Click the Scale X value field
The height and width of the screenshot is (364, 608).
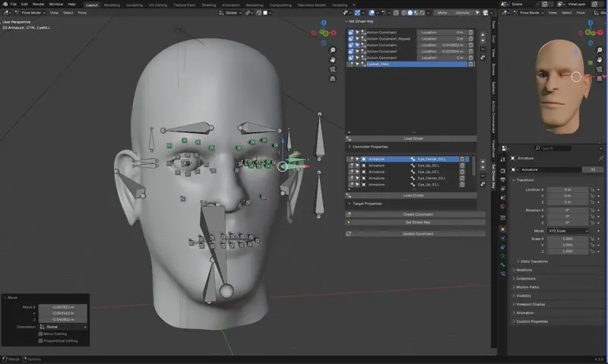pyautogui.click(x=568, y=239)
